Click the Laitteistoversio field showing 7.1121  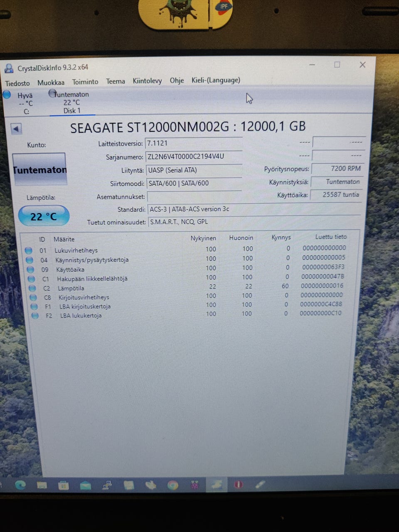pyautogui.click(x=193, y=143)
